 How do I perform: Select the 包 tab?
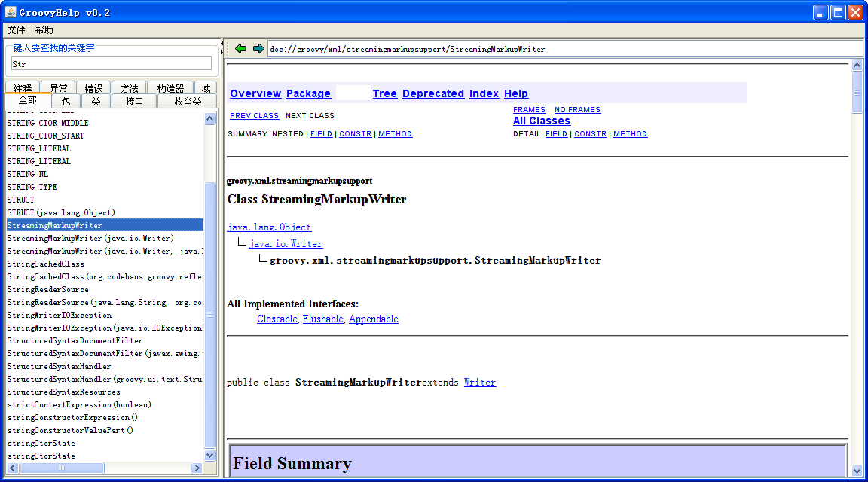click(x=66, y=101)
